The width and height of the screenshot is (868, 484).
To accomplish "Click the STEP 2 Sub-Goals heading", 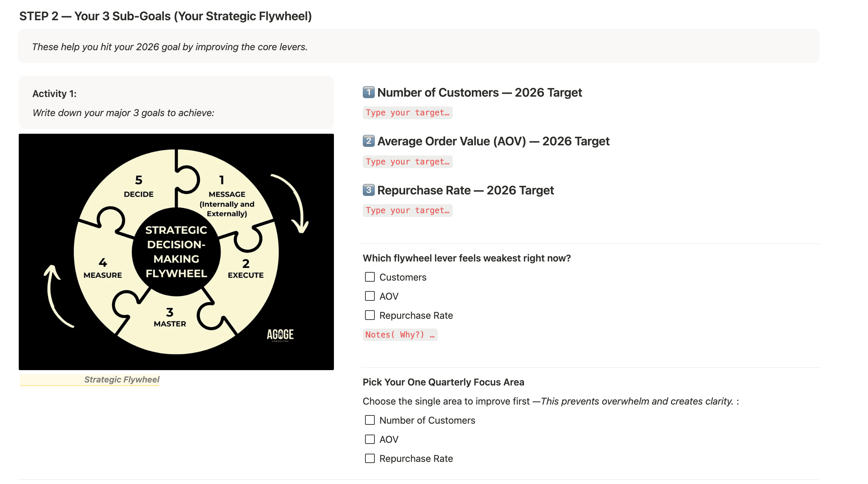I will [165, 16].
